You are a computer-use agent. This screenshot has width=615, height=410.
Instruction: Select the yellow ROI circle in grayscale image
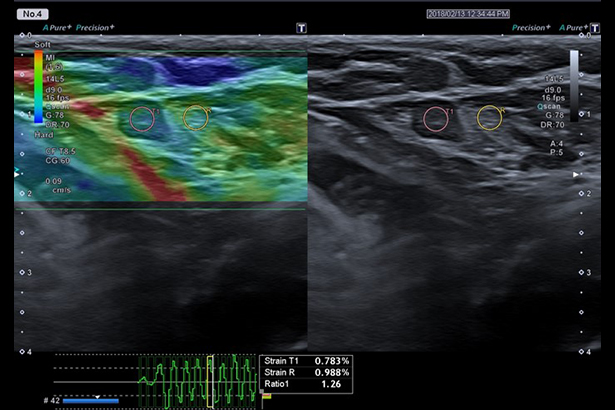pyautogui.click(x=489, y=118)
